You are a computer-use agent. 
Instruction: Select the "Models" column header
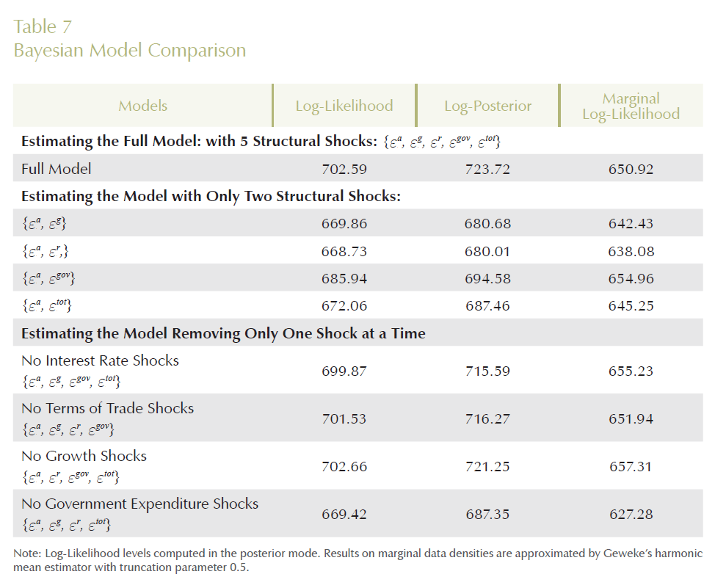click(143, 106)
